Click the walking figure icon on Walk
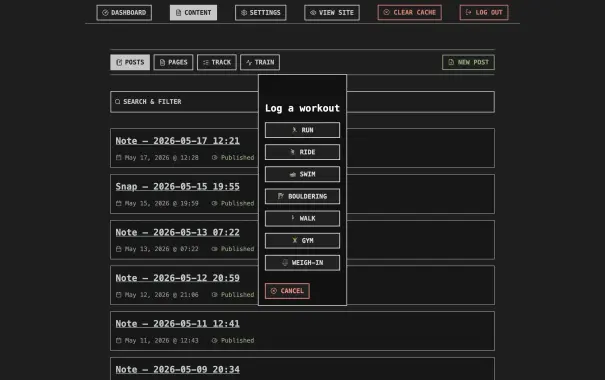Screen dimensions: 605x380 click(292, 218)
